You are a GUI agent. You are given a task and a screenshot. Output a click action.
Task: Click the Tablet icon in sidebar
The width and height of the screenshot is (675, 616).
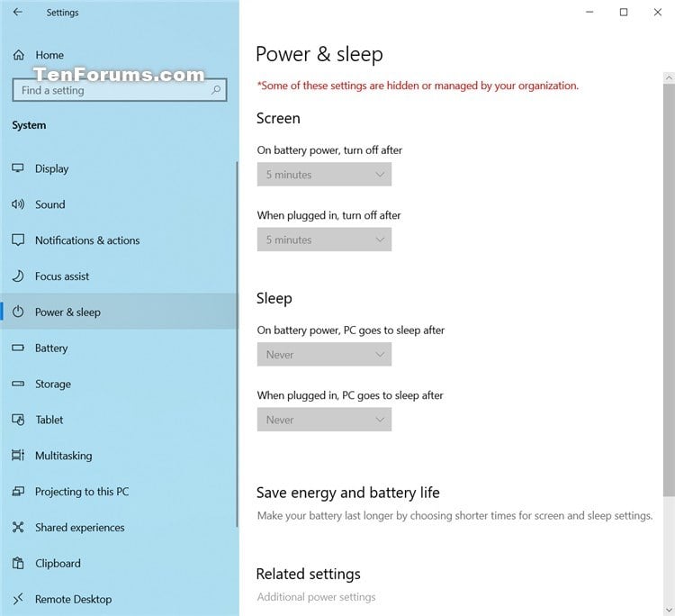[18, 419]
